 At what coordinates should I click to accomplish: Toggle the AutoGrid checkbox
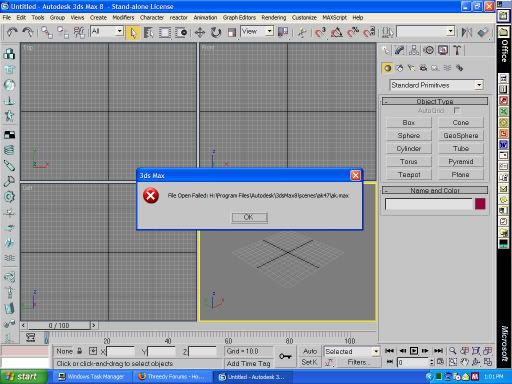[457, 110]
